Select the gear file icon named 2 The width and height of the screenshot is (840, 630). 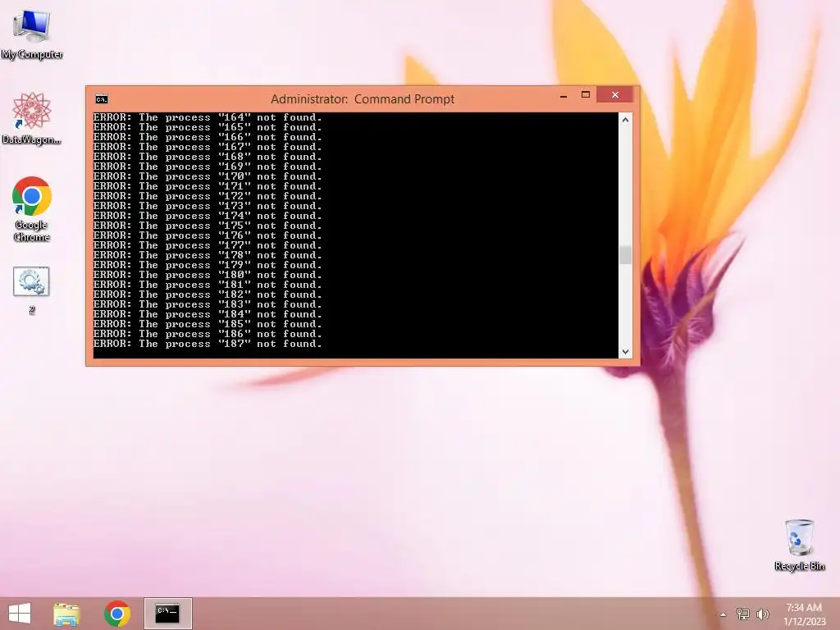pos(32,290)
